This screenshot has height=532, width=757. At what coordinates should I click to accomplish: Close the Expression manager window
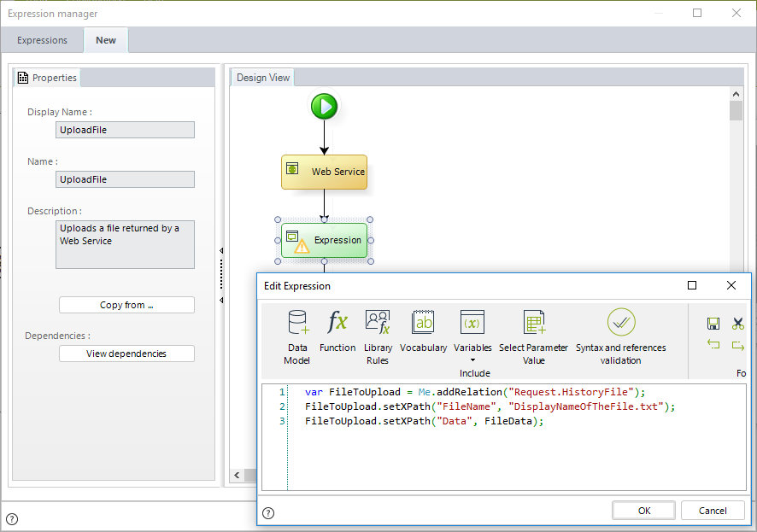[x=736, y=13]
